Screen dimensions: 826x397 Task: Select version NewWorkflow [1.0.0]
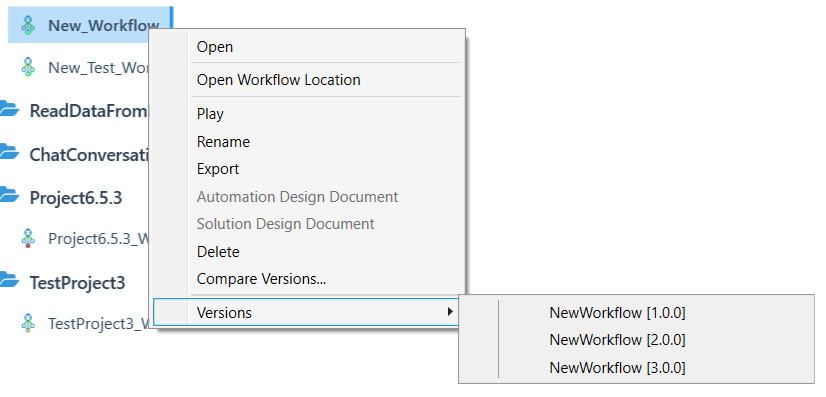point(617,313)
